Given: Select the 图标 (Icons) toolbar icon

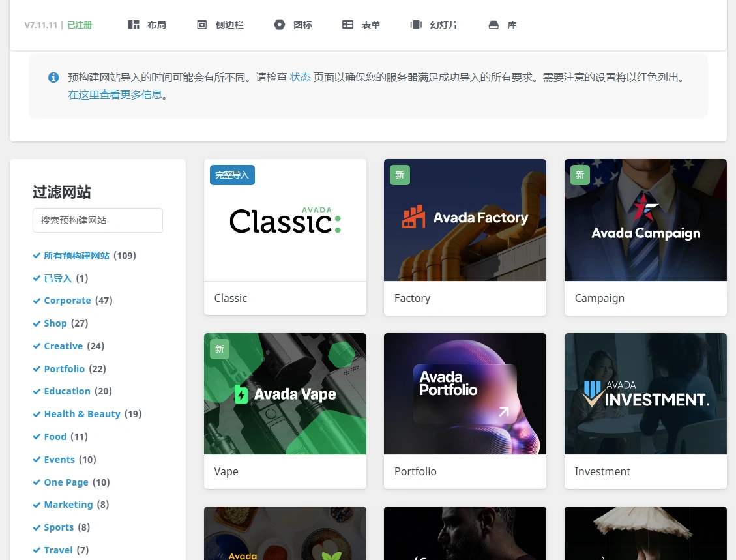Looking at the screenshot, I should pyautogui.click(x=279, y=24).
